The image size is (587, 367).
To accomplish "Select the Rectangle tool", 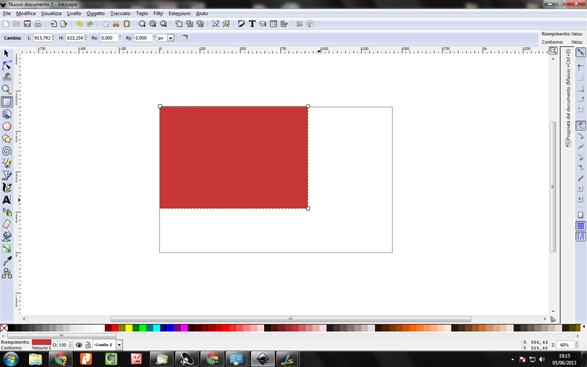I will click(x=6, y=102).
